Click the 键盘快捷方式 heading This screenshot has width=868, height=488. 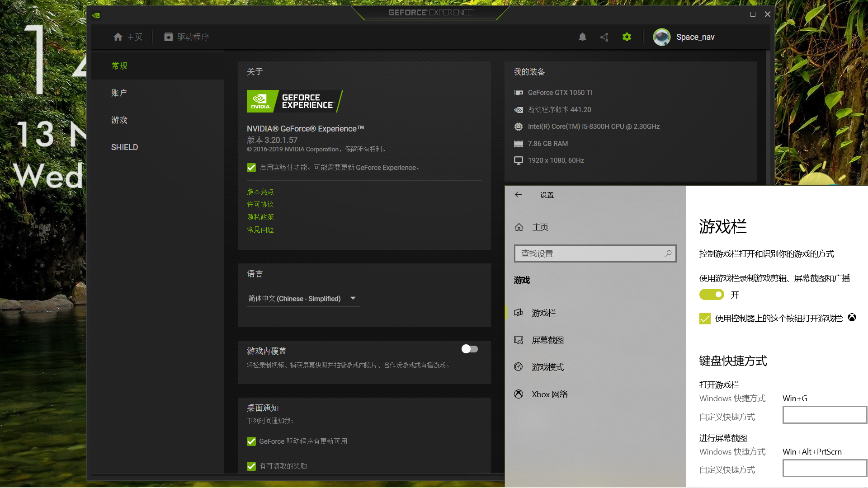click(x=733, y=361)
